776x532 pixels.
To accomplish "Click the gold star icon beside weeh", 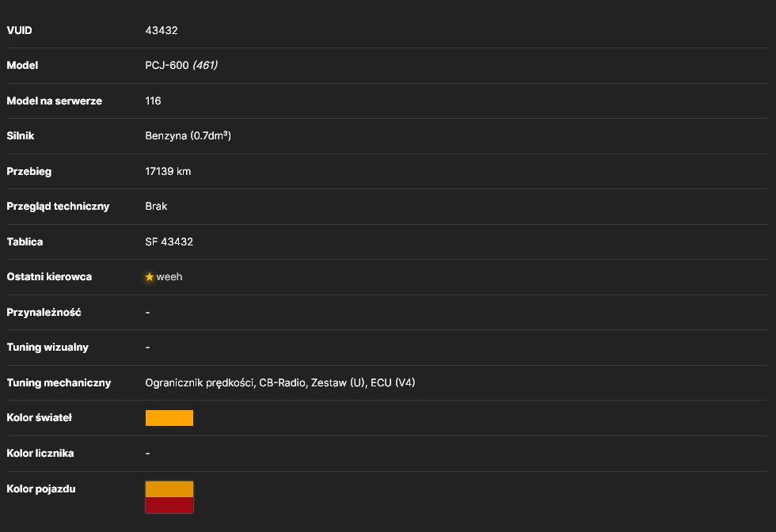I will coord(150,277).
